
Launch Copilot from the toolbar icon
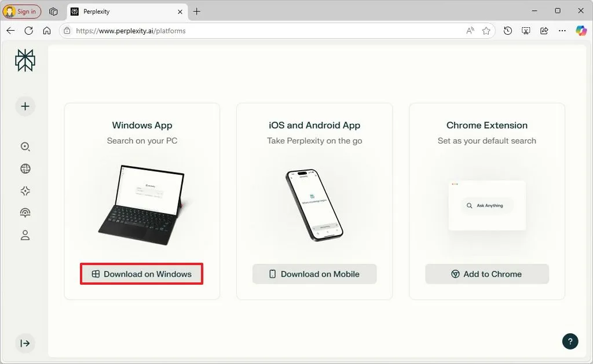[x=581, y=31]
